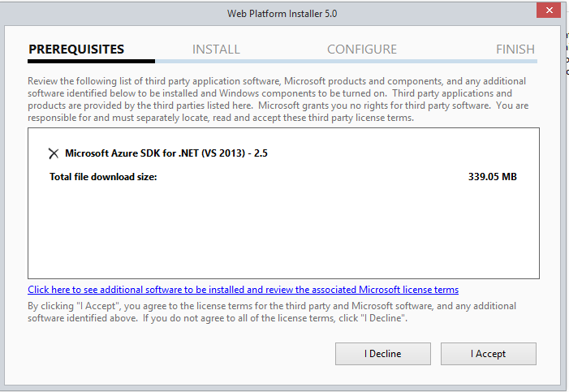Image resolution: width=569 pixels, height=392 pixels.
Task: Click the Total file download size label
Action: tap(103, 176)
